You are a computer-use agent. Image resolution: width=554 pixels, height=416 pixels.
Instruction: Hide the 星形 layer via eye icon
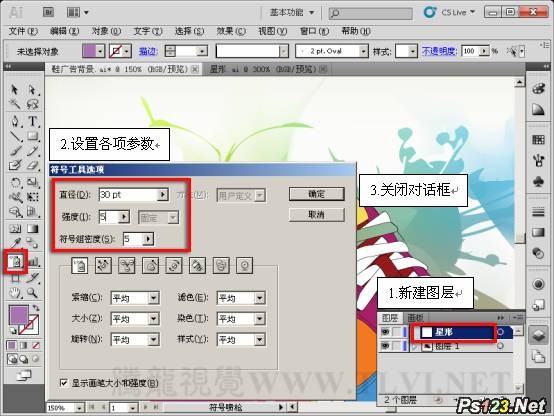click(385, 332)
